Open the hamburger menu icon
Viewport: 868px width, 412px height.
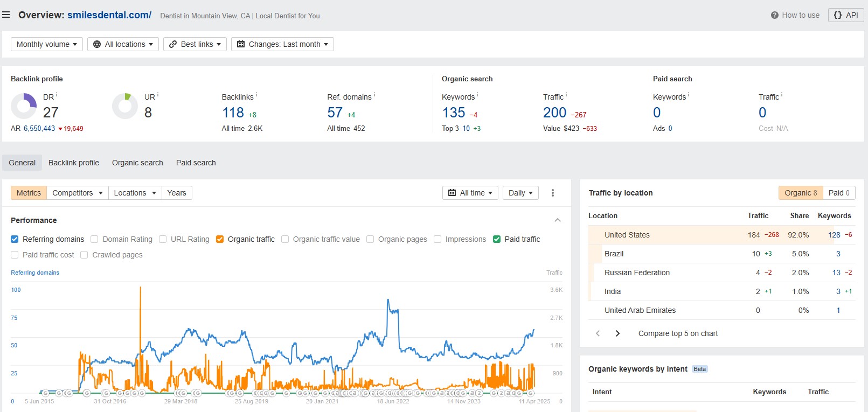[6, 15]
